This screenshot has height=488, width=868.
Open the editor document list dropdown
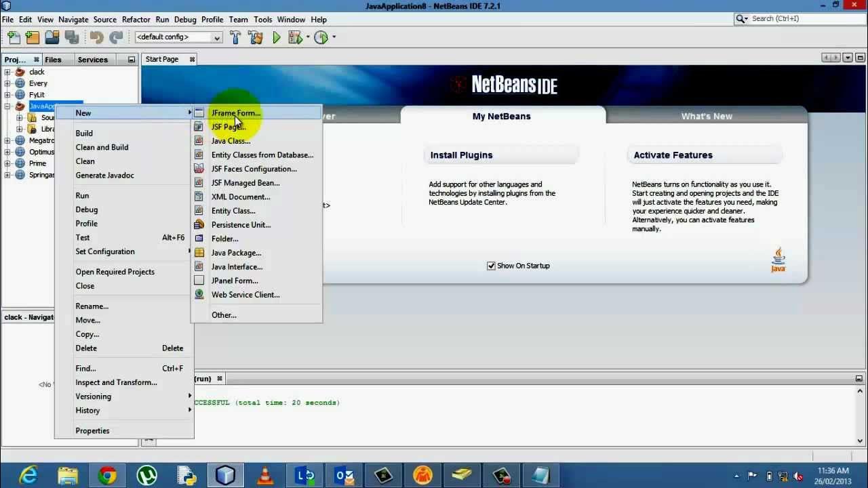click(848, 58)
